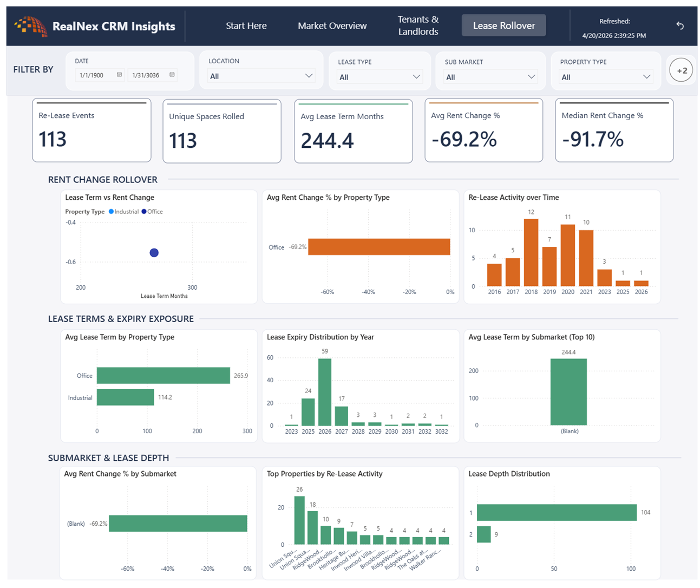Expand the Location dropdown
Image resolution: width=700 pixels, height=588 pixels.
click(x=261, y=76)
